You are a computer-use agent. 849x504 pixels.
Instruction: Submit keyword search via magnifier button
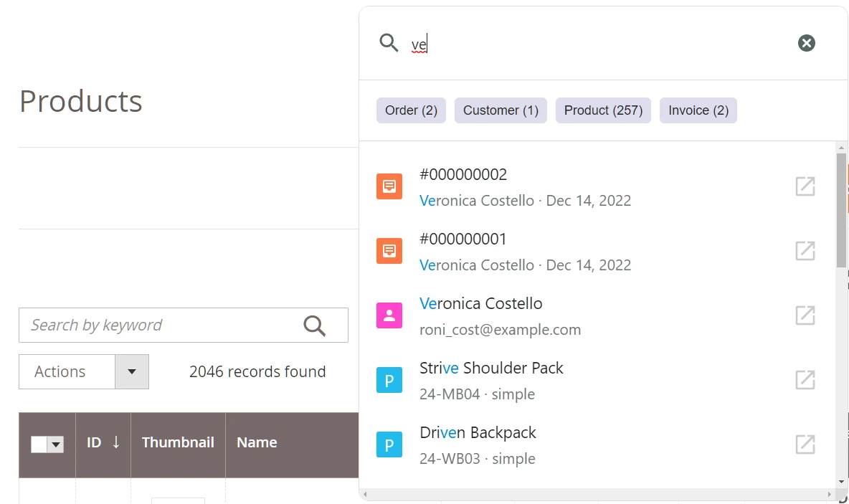click(314, 325)
